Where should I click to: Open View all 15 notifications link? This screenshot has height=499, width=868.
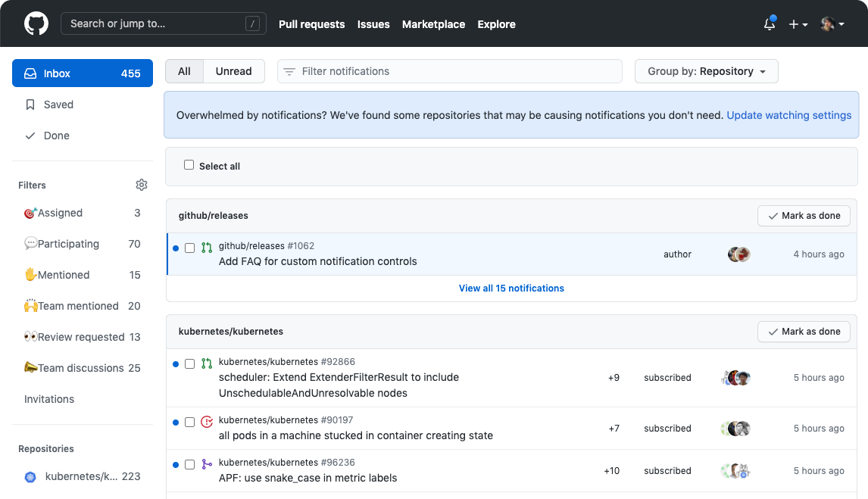511,288
